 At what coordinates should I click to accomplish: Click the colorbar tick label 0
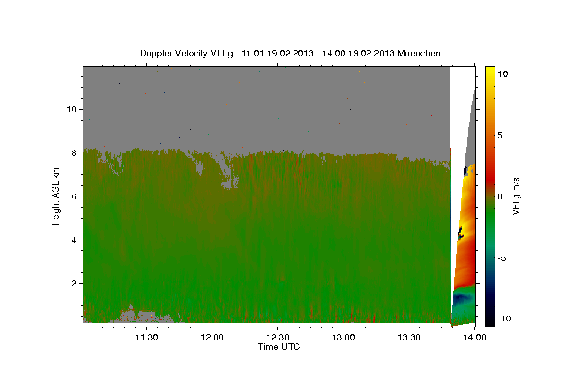pos(499,196)
